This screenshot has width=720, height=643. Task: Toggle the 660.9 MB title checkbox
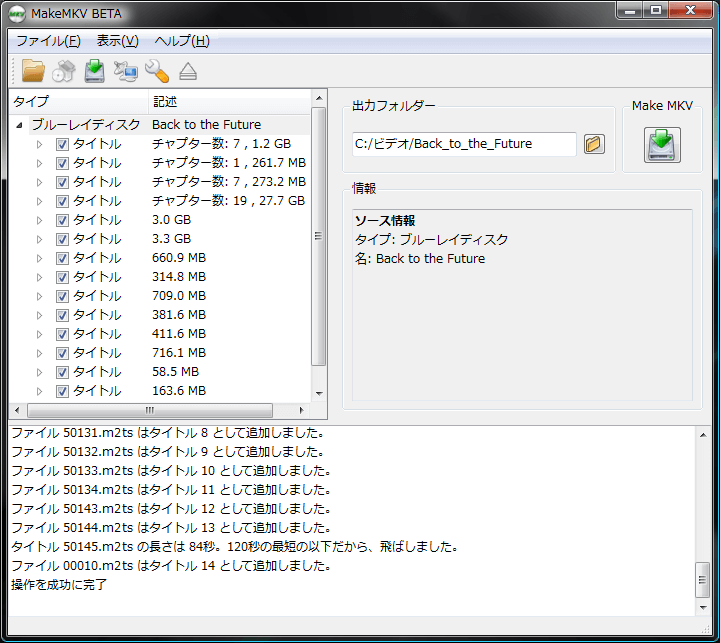(62, 258)
